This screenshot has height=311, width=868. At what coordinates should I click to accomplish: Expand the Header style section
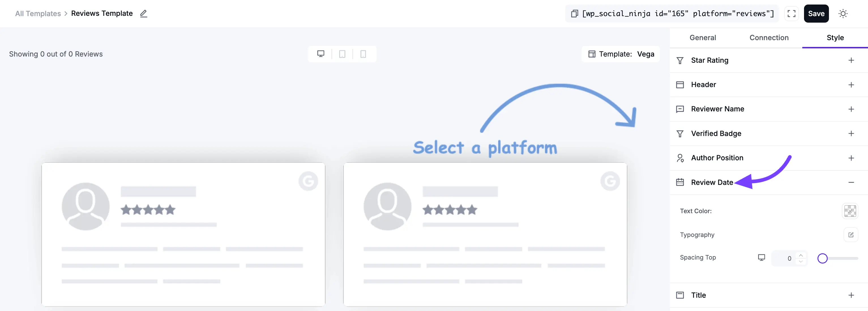[852, 85]
